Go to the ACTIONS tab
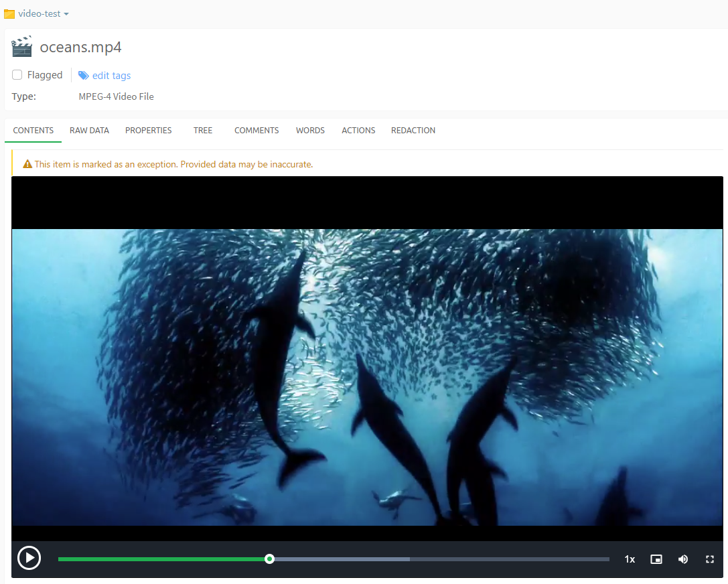Viewport: 728px width, 584px height. [x=358, y=131]
